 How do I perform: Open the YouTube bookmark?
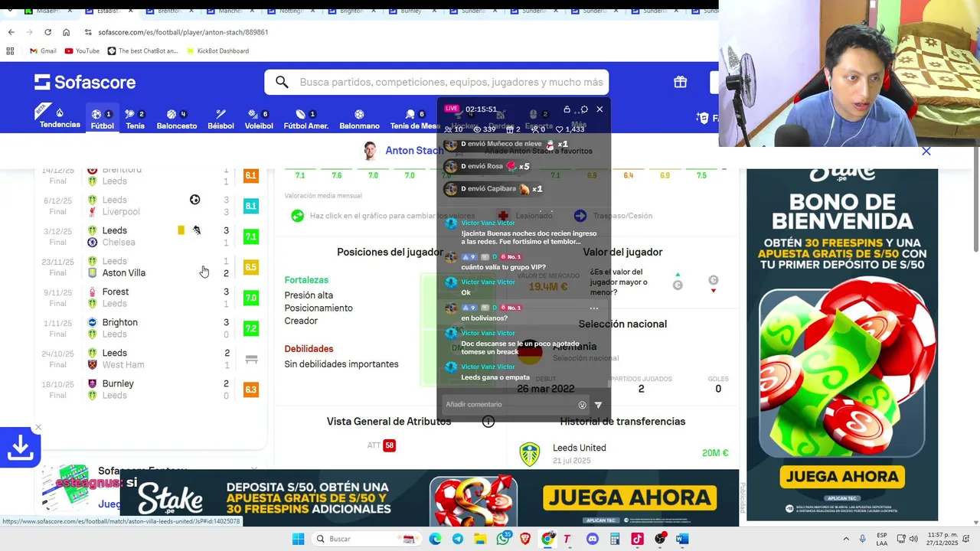pyautogui.click(x=82, y=51)
